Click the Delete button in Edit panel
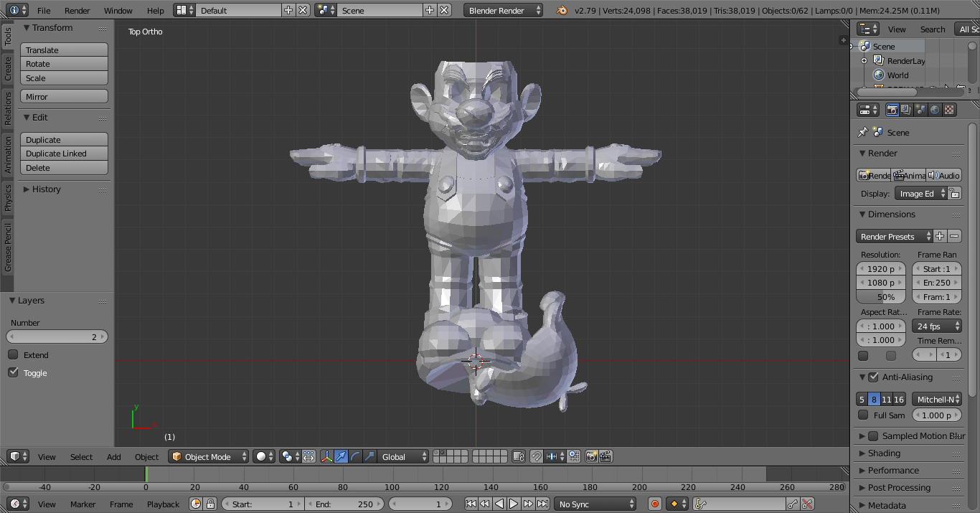980x513 pixels. (64, 168)
